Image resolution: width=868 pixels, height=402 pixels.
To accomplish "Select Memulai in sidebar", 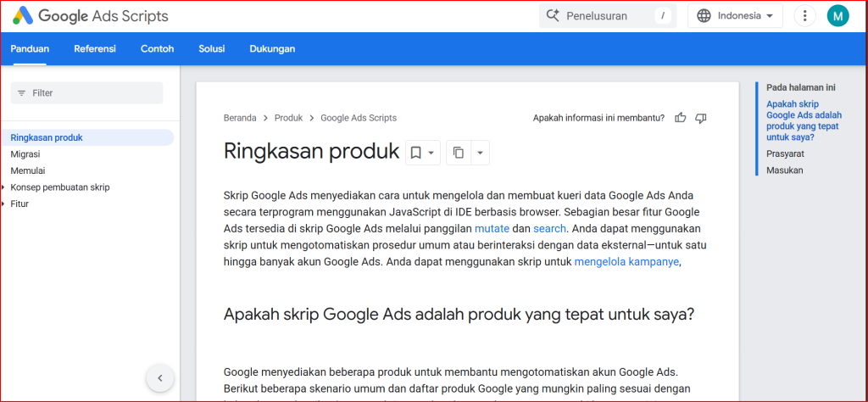I will [28, 170].
